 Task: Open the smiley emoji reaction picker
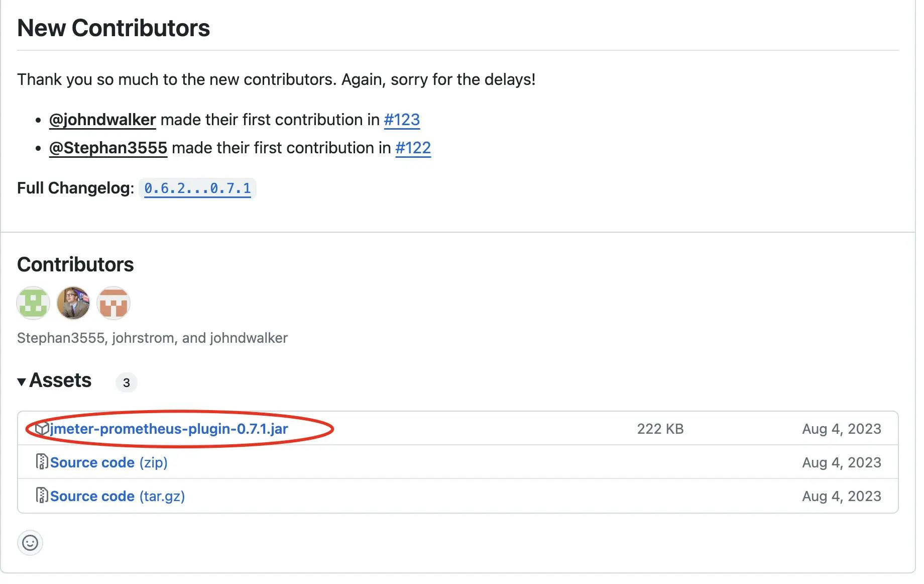pos(30,543)
